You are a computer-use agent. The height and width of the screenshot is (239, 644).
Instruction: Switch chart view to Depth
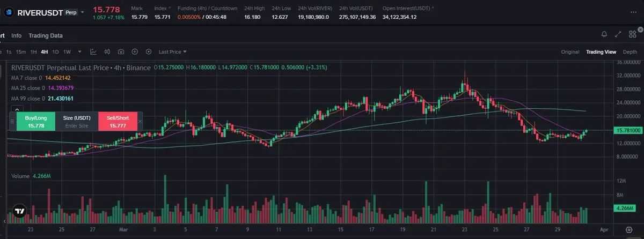[630, 52]
